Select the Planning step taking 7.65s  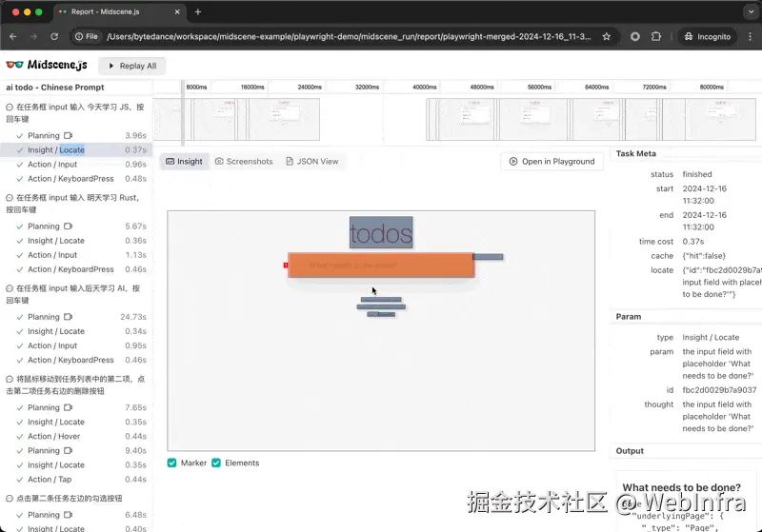76,407
